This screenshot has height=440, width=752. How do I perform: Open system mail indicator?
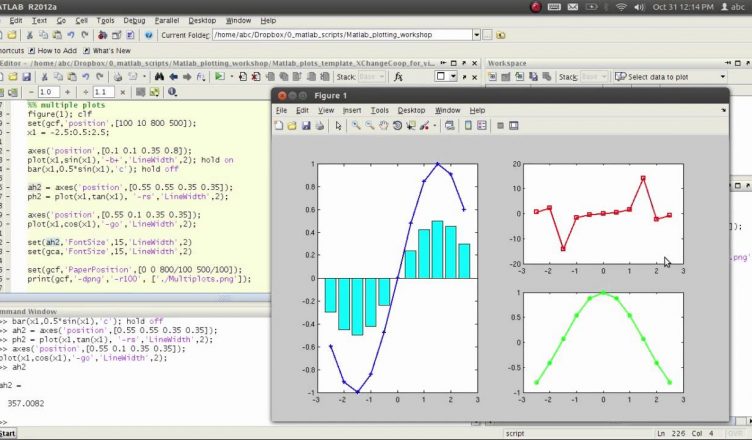click(x=573, y=7)
